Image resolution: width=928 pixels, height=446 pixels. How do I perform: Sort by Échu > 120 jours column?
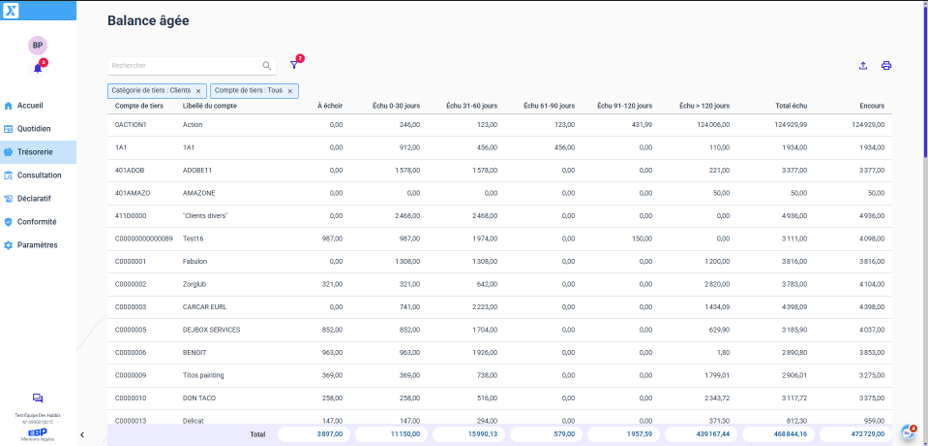[x=704, y=106]
